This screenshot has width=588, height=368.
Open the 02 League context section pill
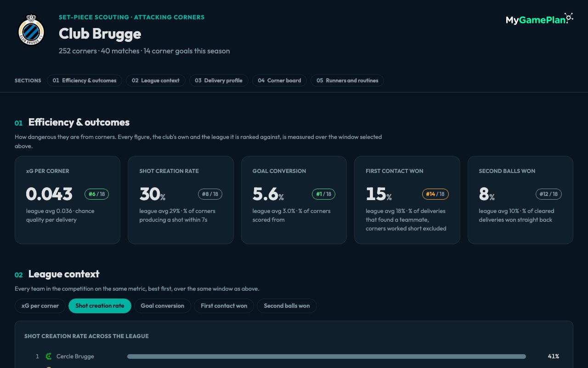click(x=156, y=80)
